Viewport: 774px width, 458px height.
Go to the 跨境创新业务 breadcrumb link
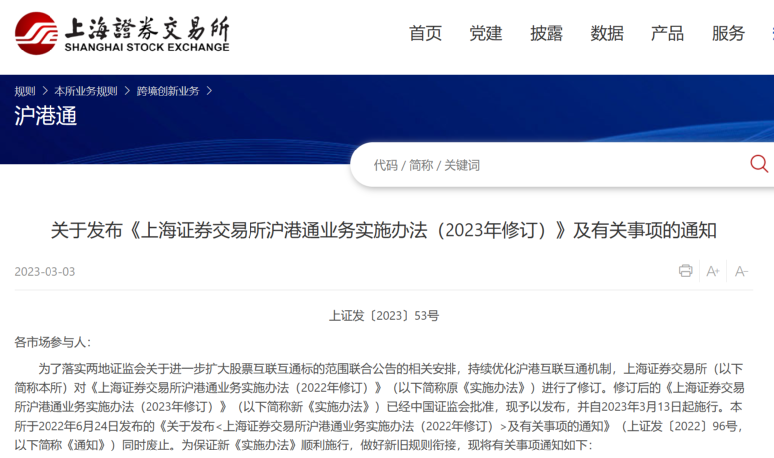(x=168, y=91)
